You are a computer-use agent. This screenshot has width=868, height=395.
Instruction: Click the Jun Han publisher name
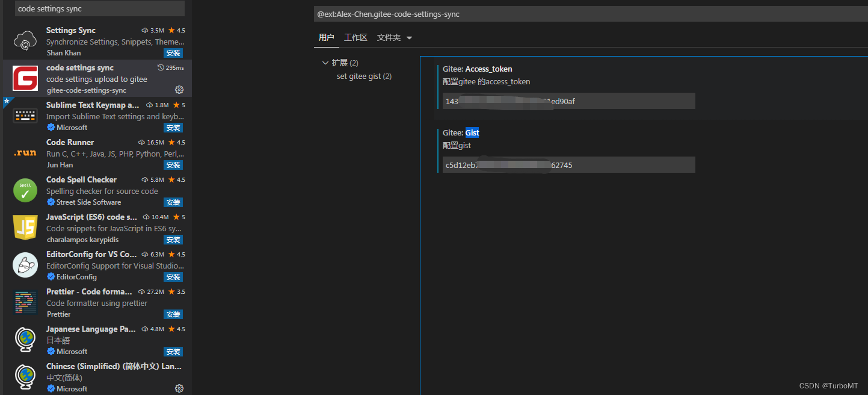[x=60, y=165]
